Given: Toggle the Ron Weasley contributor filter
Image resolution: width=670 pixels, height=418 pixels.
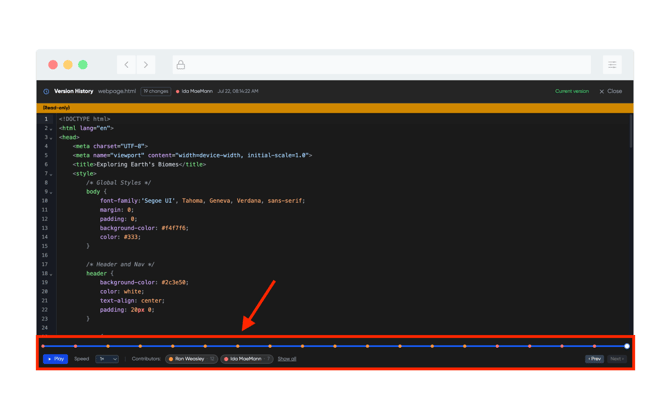Looking at the screenshot, I should [191, 359].
